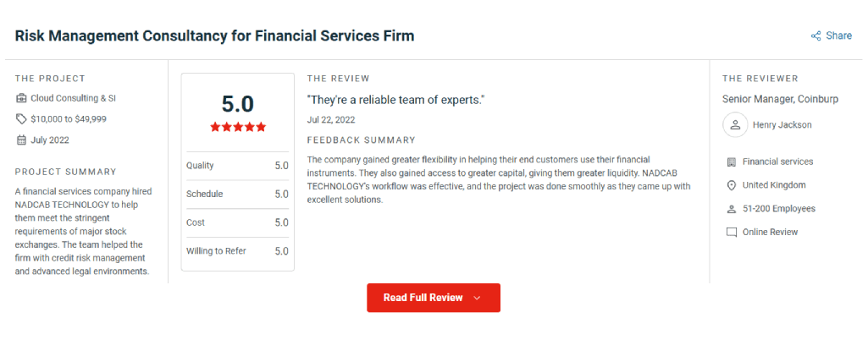
Task: Click the five red star rating
Action: tap(238, 127)
